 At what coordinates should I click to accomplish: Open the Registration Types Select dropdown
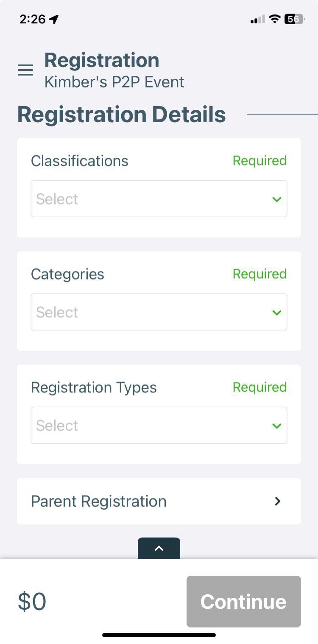coord(153,426)
